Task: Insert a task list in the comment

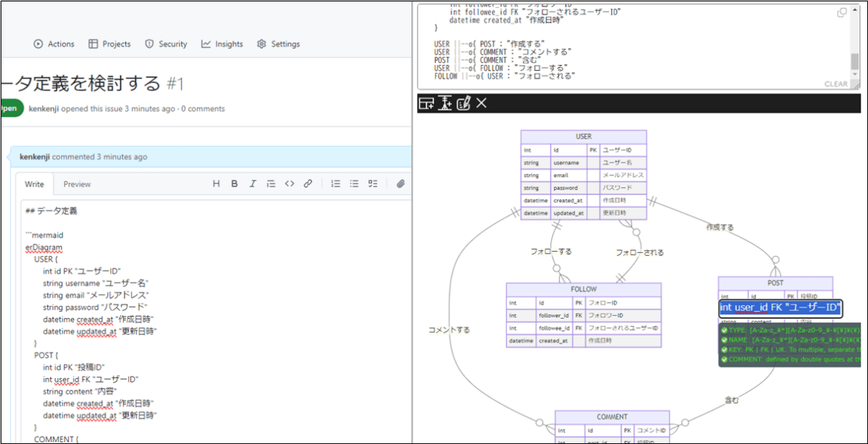Action: (372, 184)
